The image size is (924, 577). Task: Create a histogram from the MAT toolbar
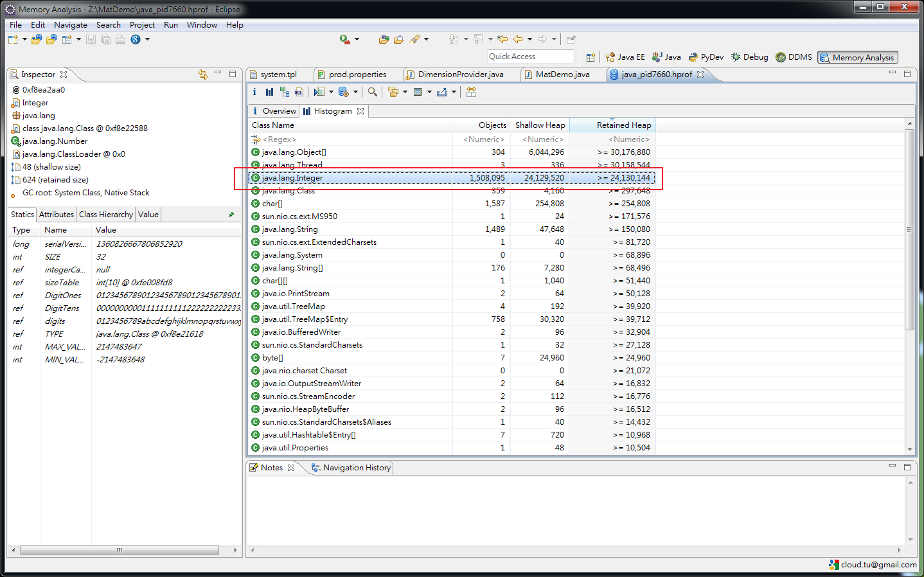269,92
